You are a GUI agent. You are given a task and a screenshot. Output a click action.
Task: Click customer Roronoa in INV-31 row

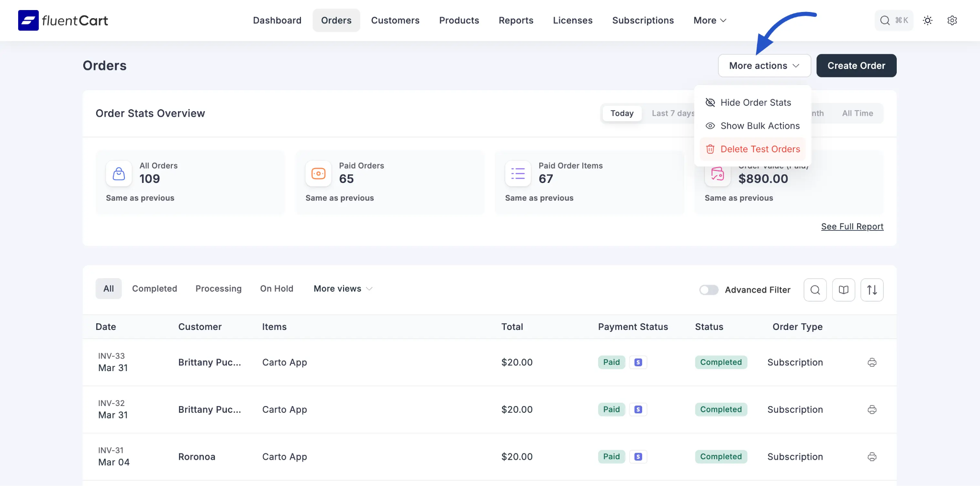coord(197,457)
